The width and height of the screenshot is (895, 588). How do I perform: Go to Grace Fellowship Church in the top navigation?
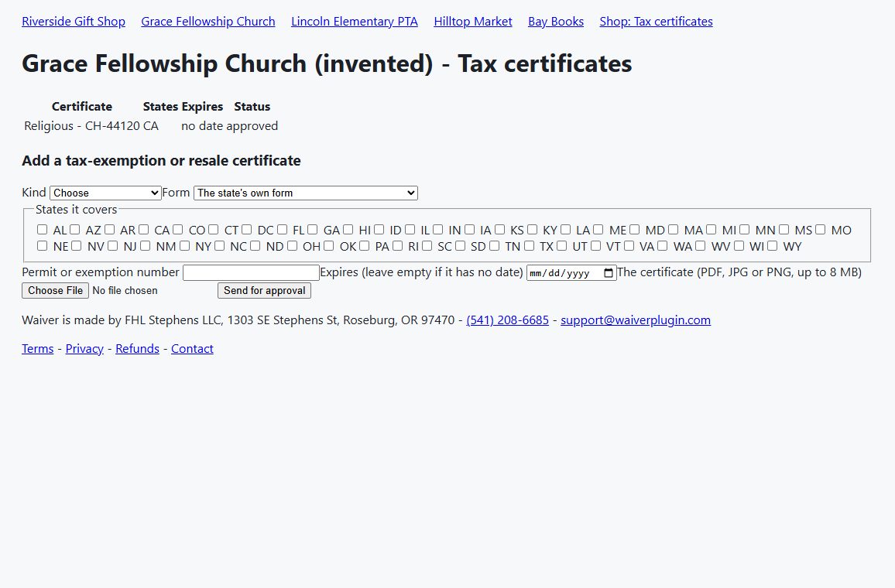coord(208,22)
